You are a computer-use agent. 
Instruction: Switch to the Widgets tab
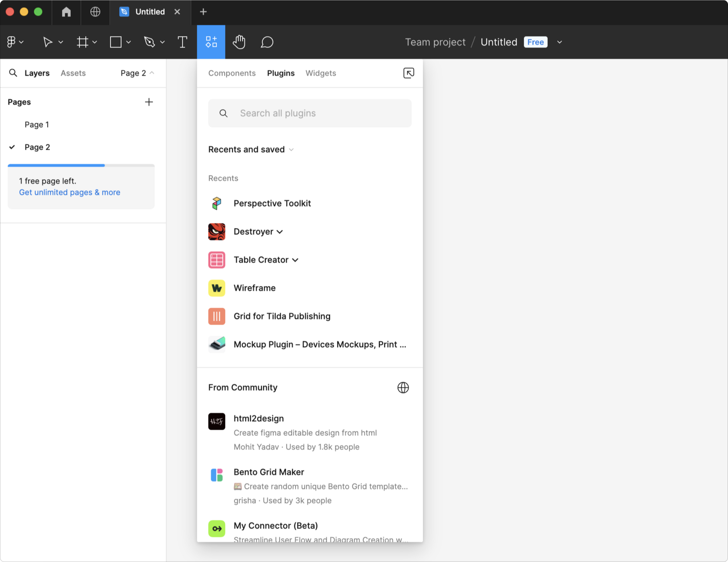point(321,73)
